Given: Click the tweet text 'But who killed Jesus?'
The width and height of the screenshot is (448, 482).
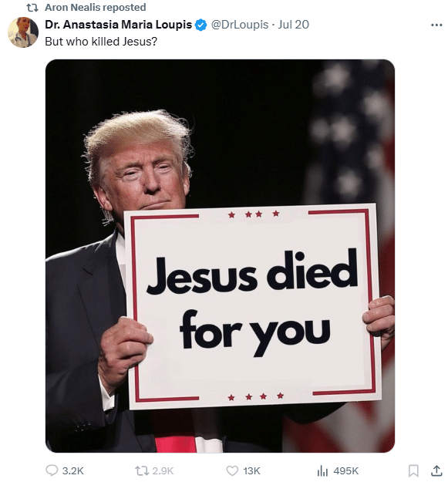Looking at the screenshot, I should click(x=101, y=42).
